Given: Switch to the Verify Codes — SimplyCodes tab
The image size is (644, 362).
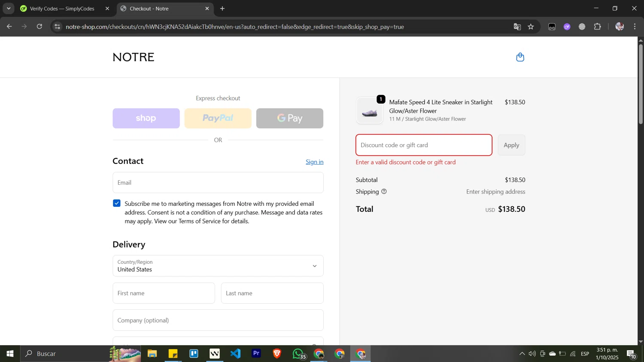Looking at the screenshot, I should click(x=62, y=9).
